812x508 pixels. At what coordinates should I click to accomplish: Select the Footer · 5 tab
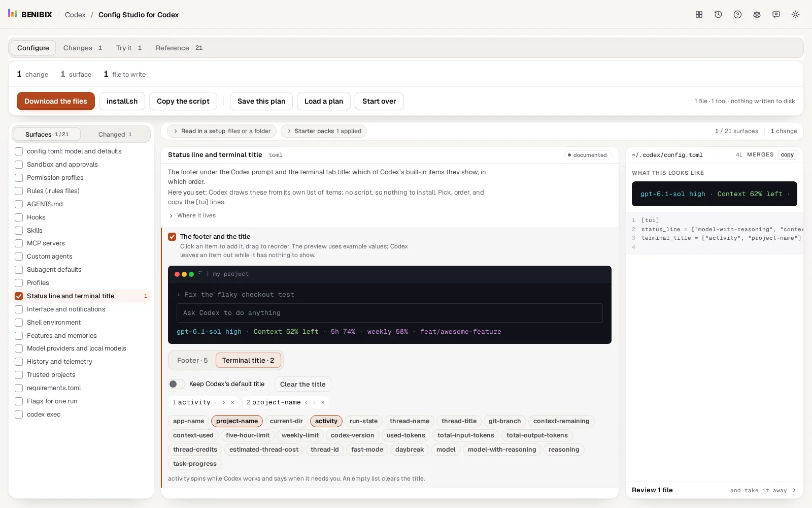(192, 361)
